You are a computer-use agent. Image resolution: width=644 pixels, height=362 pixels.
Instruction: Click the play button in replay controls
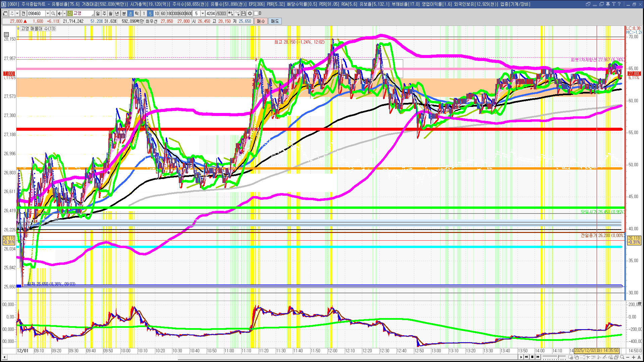click(x=521, y=357)
